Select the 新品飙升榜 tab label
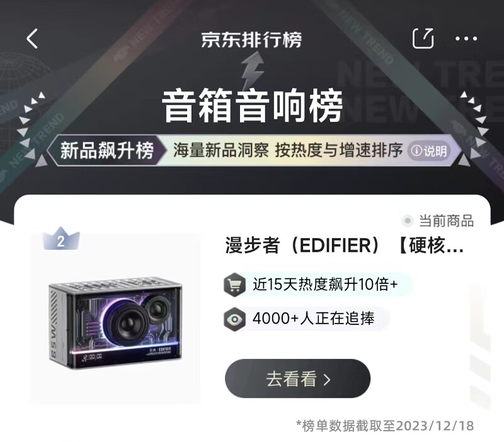Screen dimensions: 504x442 coord(107,150)
